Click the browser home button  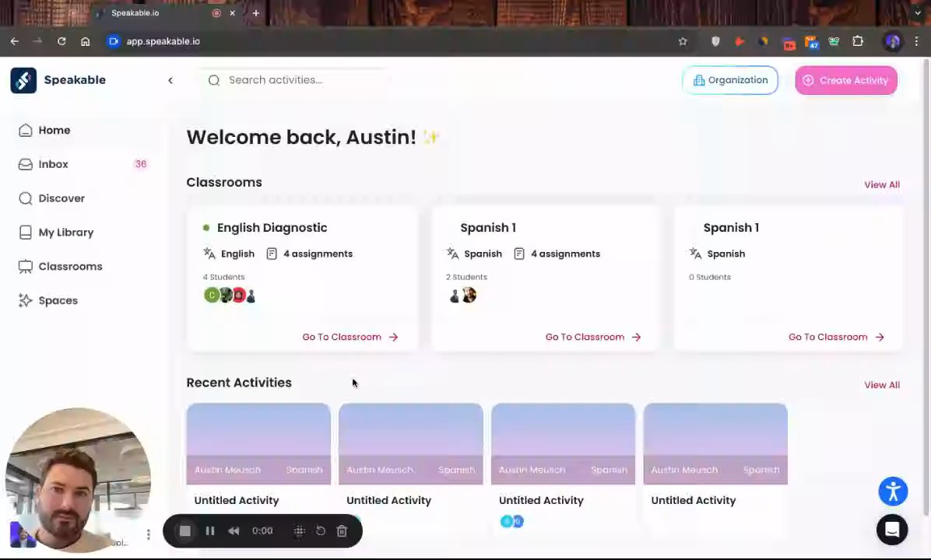click(85, 41)
